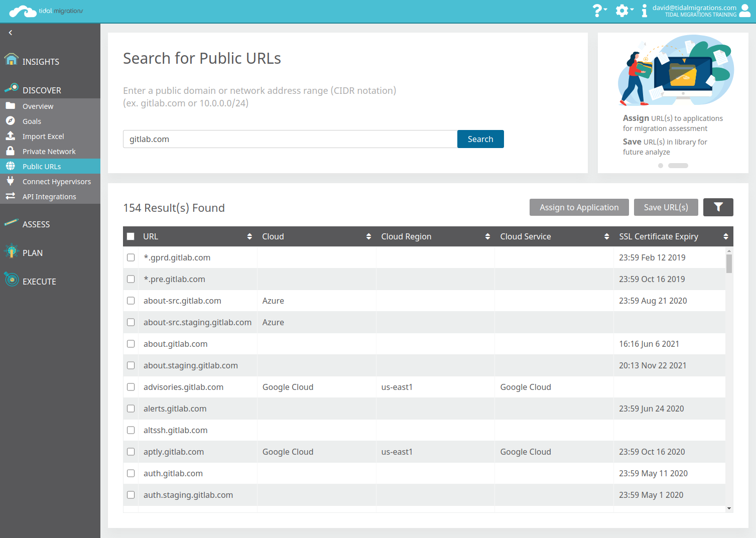Click the results table scrollbar thumb
This screenshot has width=756, height=538.
(x=729, y=263)
